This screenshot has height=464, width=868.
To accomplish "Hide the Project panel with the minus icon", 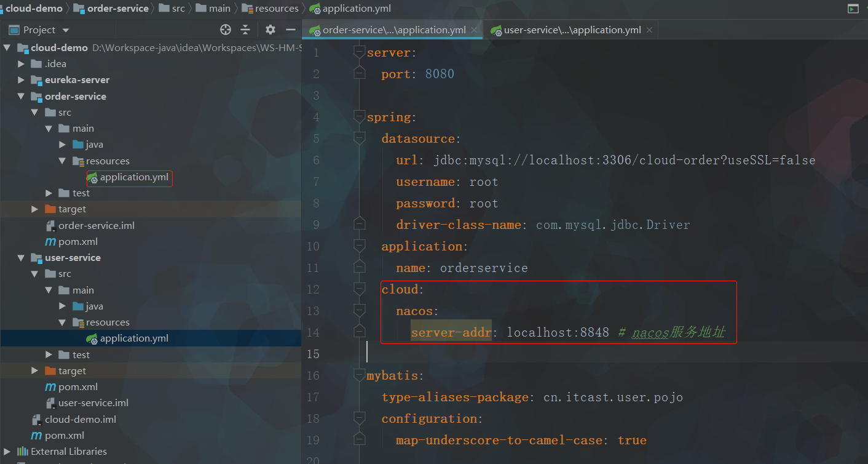I will (x=291, y=30).
